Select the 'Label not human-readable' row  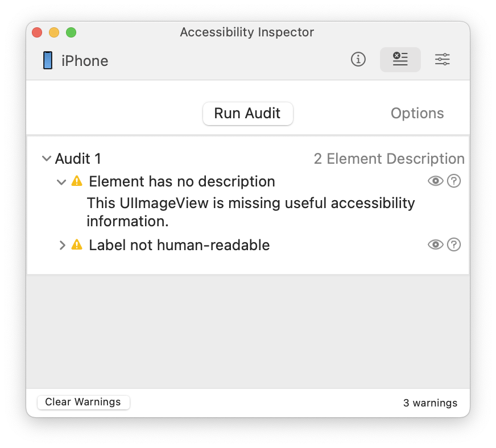179,245
